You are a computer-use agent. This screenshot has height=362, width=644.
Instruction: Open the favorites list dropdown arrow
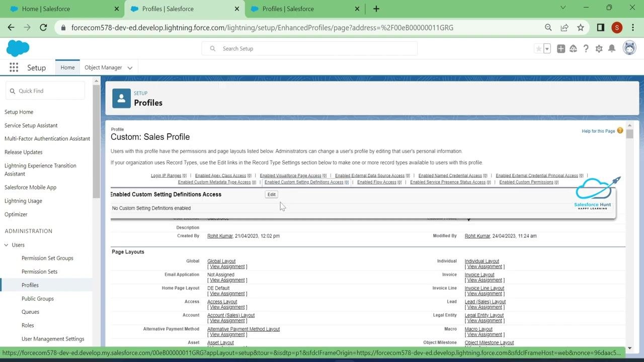pyautogui.click(x=547, y=49)
